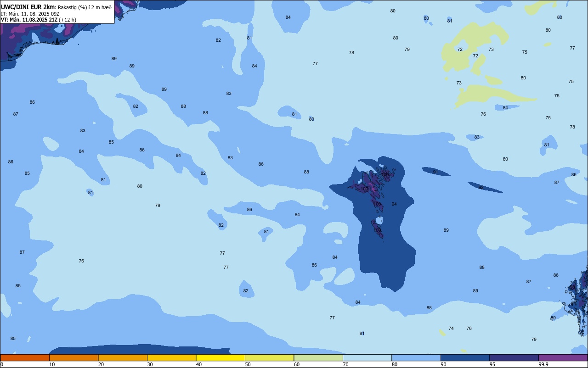Click the 'VT: Mán. 11.08.2025 21Z' line
Image resolution: width=588 pixels, height=368 pixels.
click(29, 20)
